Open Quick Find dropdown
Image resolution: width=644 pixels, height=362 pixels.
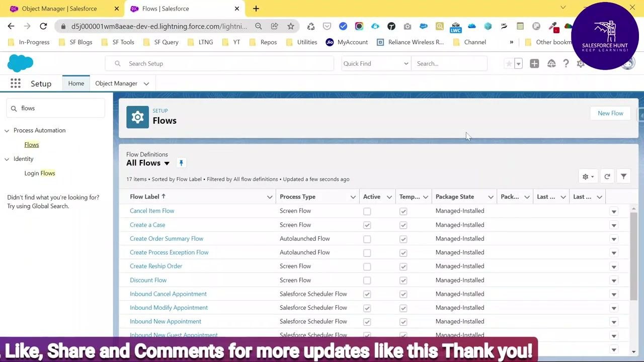375,63
